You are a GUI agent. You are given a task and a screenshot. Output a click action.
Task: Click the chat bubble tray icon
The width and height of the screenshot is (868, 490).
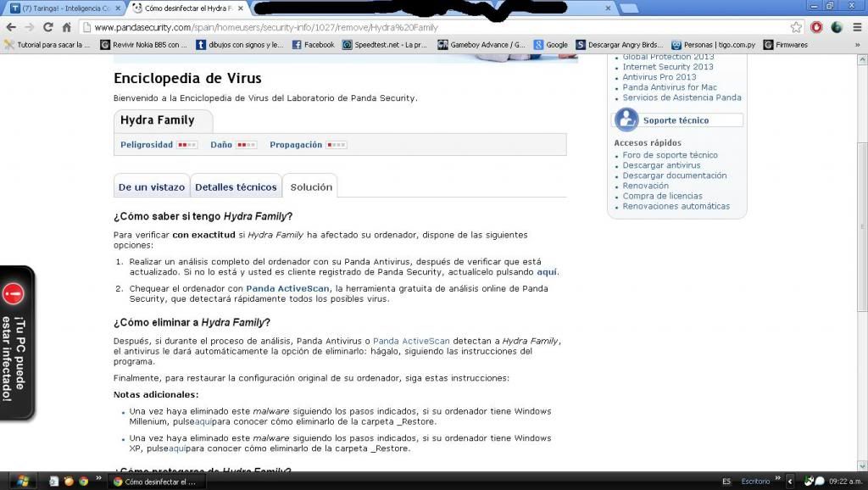(x=820, y=482)
